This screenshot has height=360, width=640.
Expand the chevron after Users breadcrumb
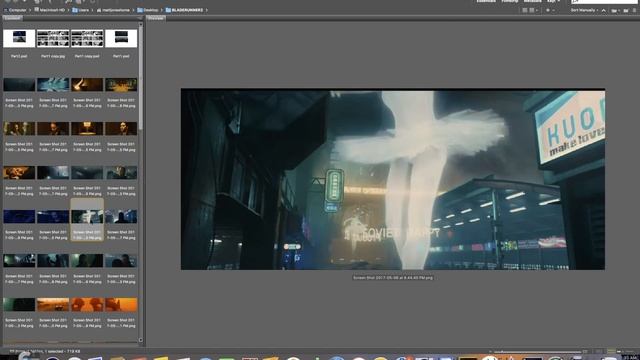pyautogui.click(x=92, y=10)
